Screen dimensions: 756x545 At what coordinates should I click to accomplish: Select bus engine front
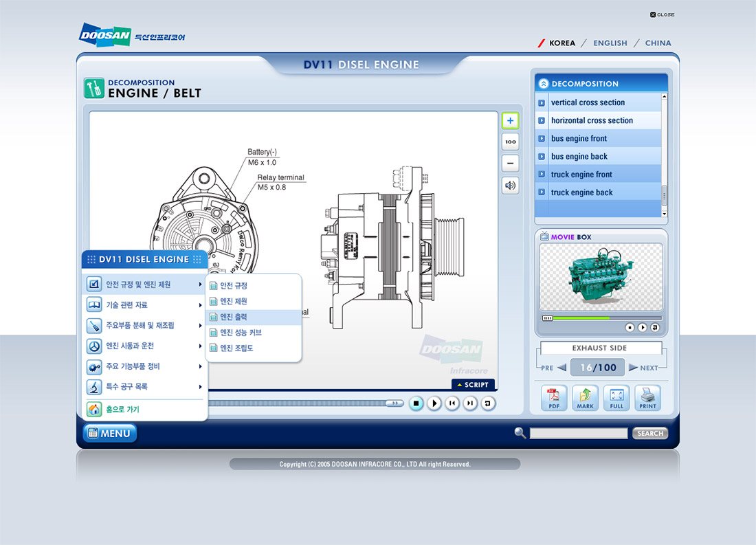599,138
